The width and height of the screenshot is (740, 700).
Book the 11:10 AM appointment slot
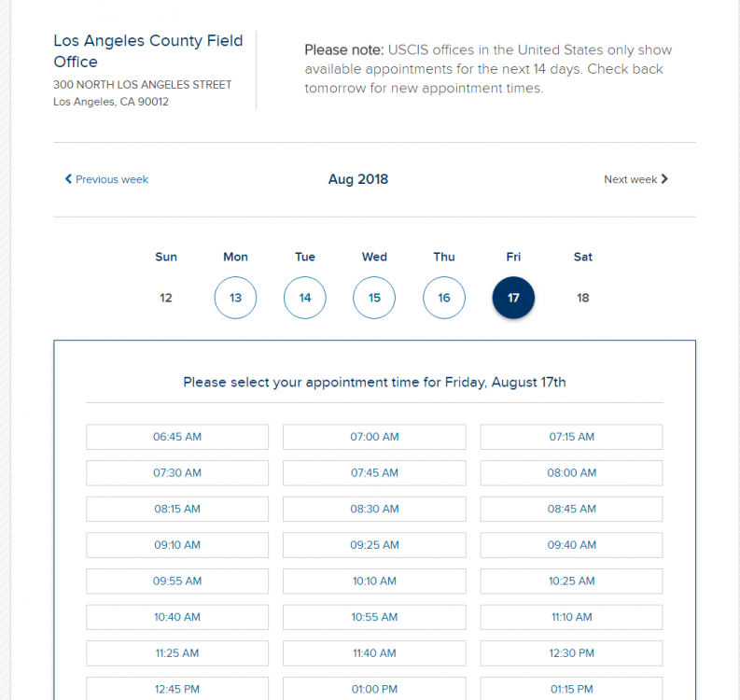tap(571, 617)
